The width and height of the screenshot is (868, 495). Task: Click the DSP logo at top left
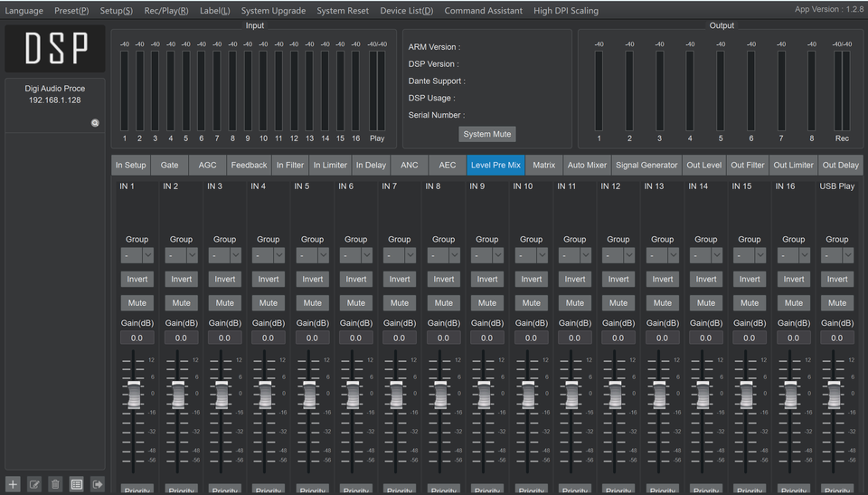[56, 49]
